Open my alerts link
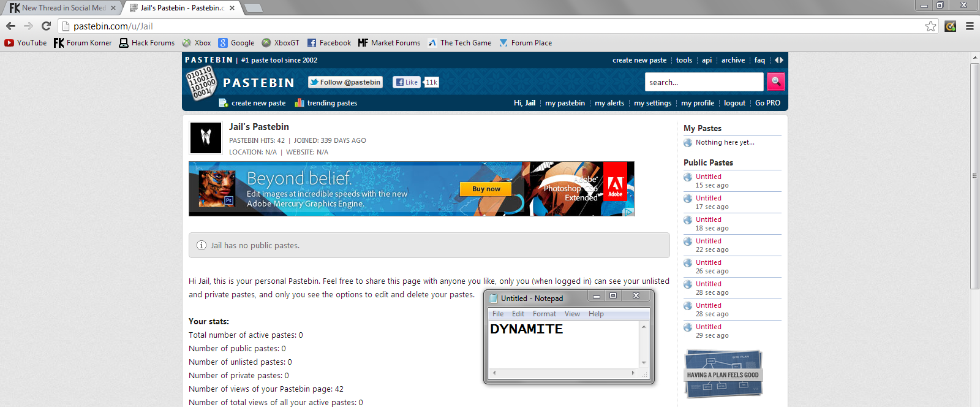 pos(609,103)
